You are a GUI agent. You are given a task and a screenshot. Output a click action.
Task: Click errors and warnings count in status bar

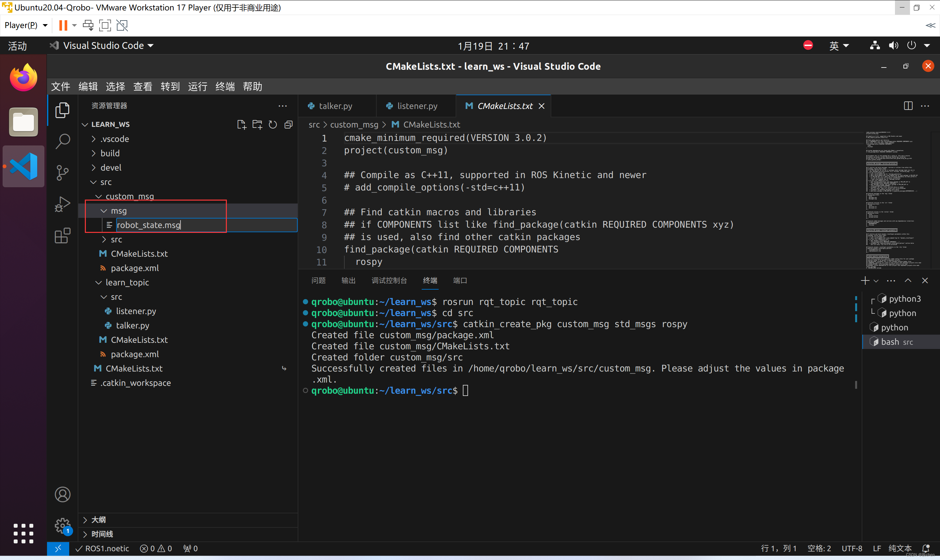(156, 548)
